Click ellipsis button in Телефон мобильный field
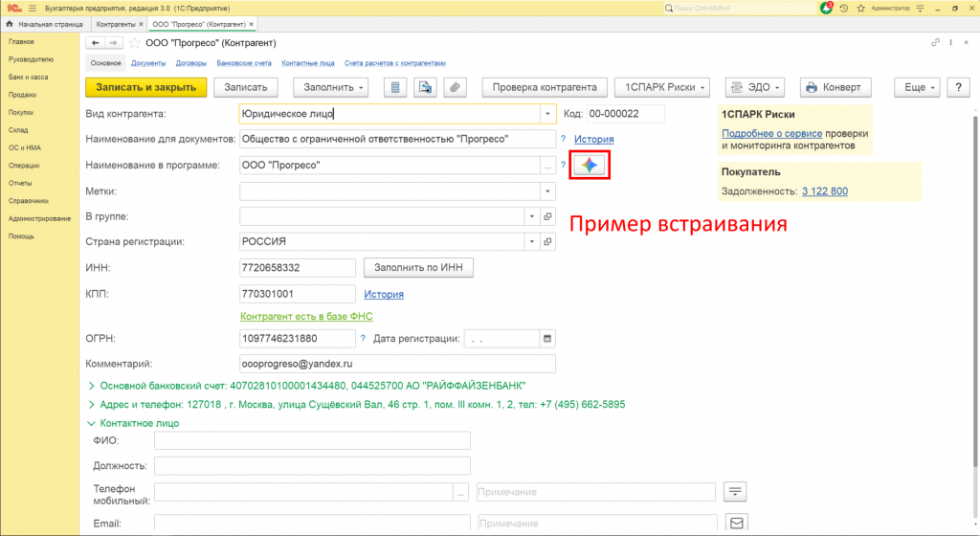Viewport: 980px width, 536px height. pos(460,492)
